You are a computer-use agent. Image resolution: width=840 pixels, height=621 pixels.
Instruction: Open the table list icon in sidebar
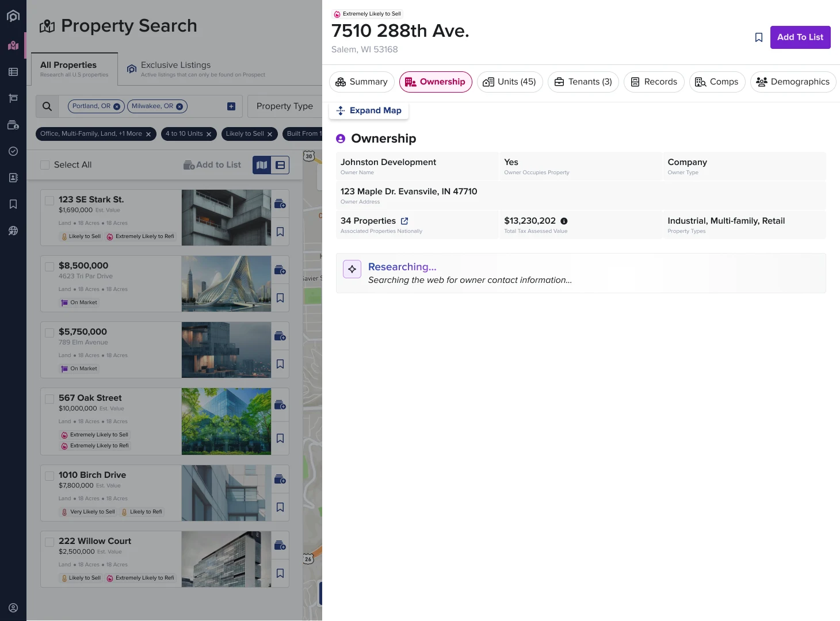point(13,72)
